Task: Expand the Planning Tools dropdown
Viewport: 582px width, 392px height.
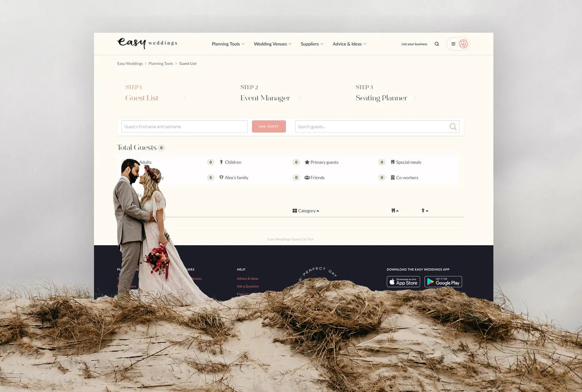Action: (228, 44)
